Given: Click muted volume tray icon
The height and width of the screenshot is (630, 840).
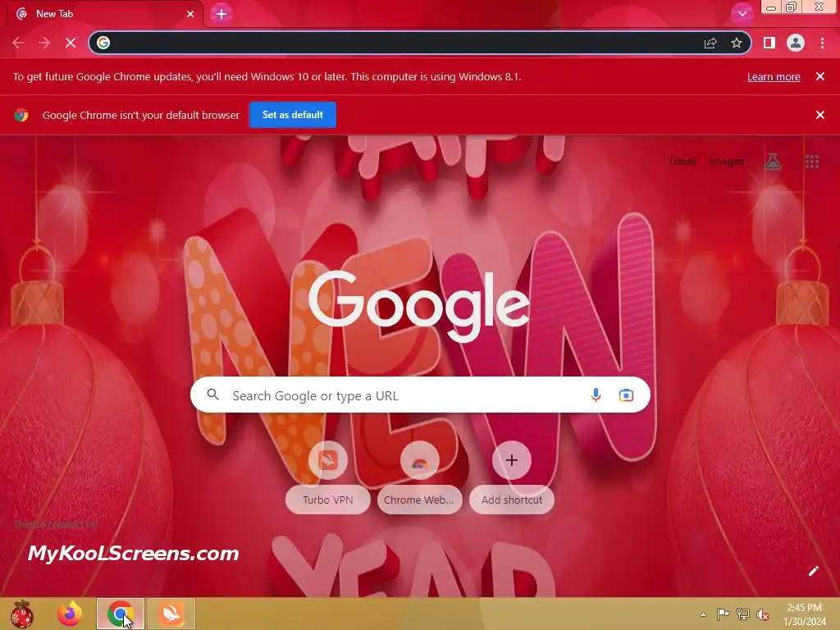Looking at the screenshot, I should click(x=763, y=614).
